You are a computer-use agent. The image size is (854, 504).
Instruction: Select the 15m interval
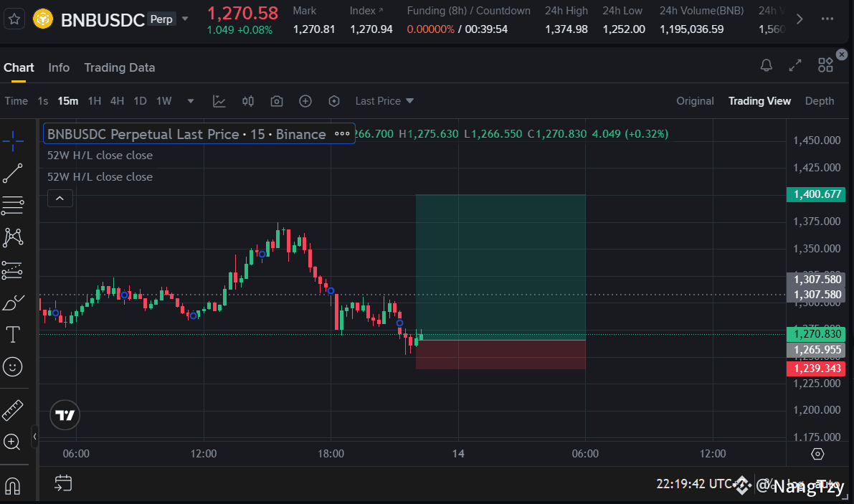(x=68, y=101)
